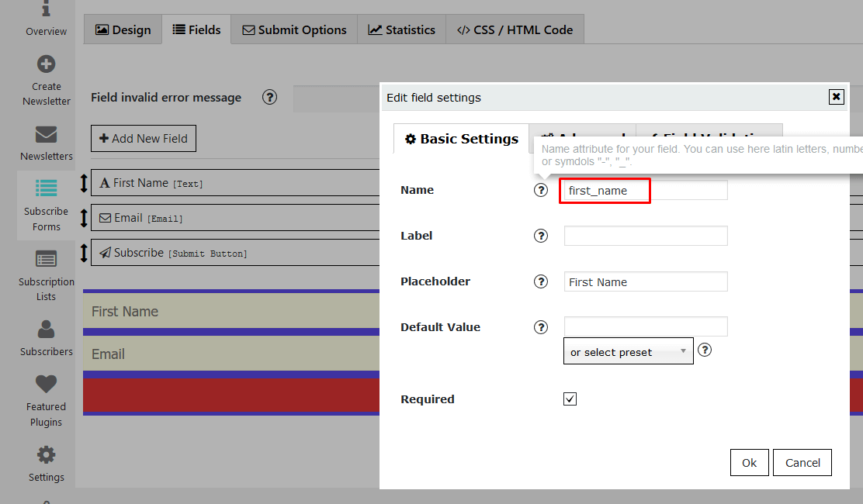Click the red submit button in form preview
The height and width of the screenshot is (504, 863).
pyautogui.click(x=231, y=395)
